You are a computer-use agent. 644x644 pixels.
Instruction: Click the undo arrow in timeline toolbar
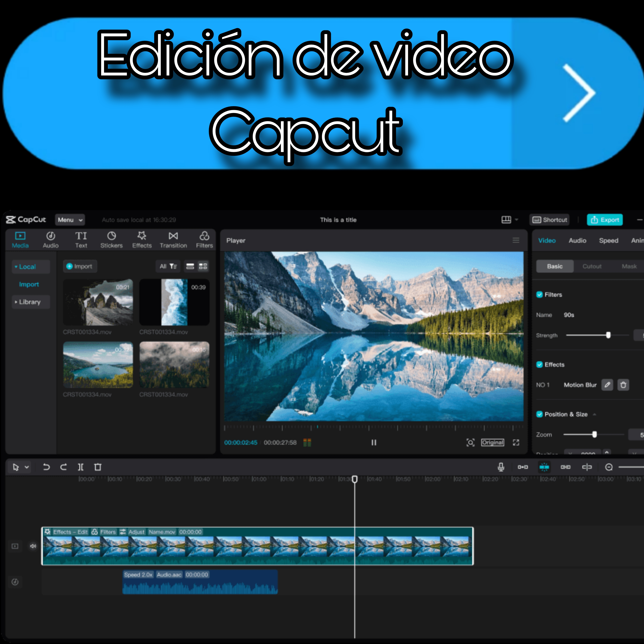(46, 467)
